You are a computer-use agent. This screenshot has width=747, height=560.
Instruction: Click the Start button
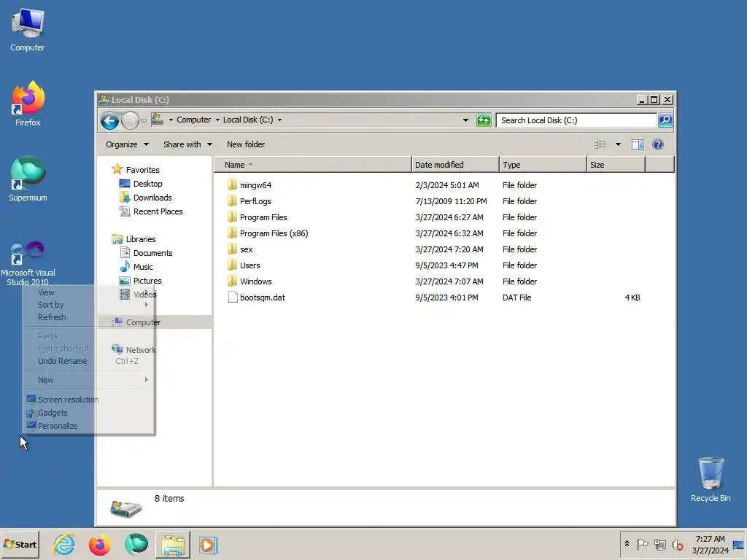click(x=20, y=544)
